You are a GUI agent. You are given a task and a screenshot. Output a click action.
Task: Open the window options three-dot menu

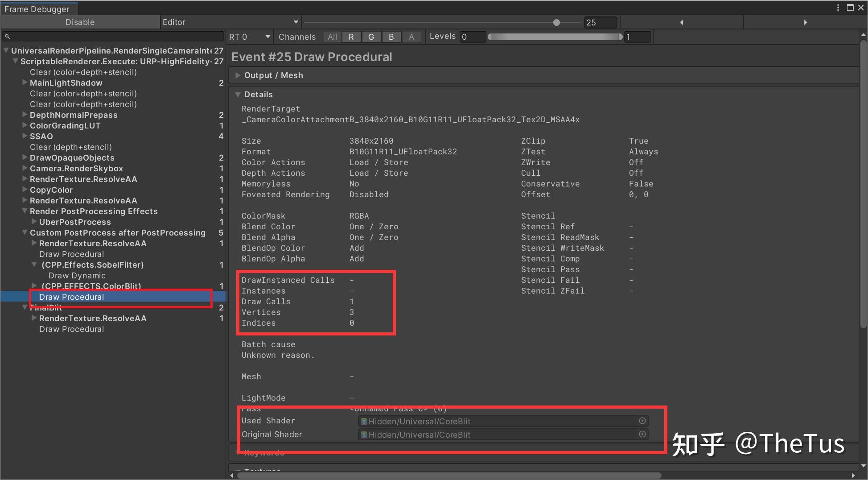click(x=837, y=8)
